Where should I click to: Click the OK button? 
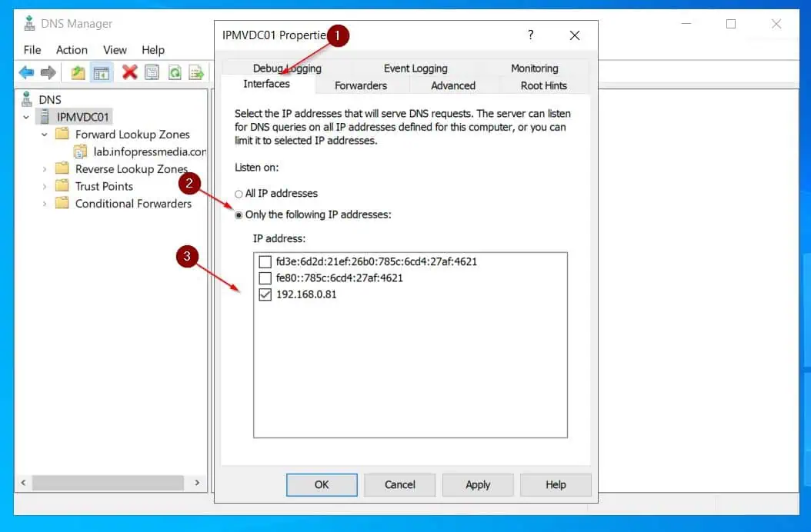pos(322,484)
